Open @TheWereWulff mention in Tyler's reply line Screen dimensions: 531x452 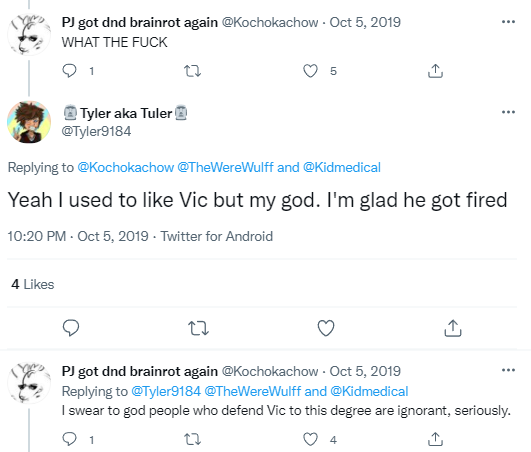click(225, 167)
